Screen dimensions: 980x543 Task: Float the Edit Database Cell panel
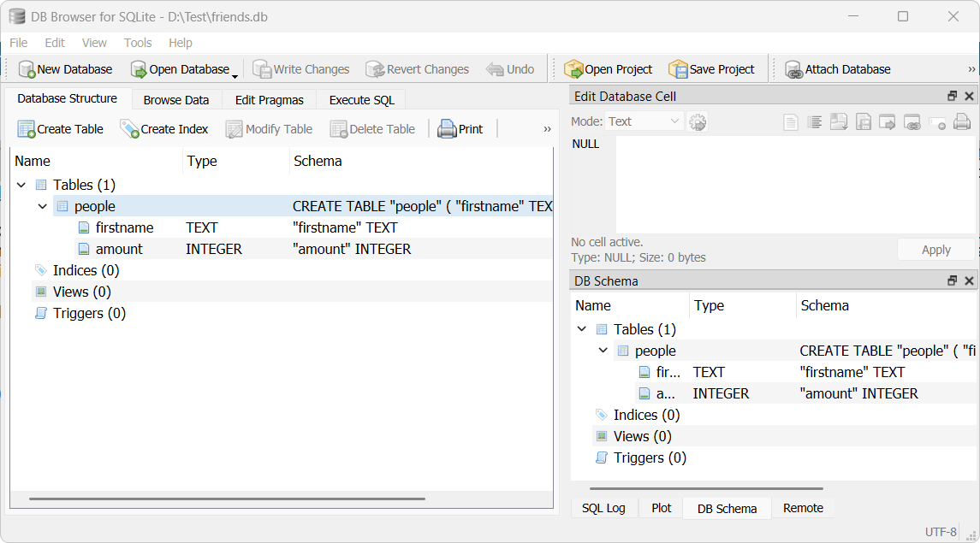pyautogui.click(x=953, y=96)
